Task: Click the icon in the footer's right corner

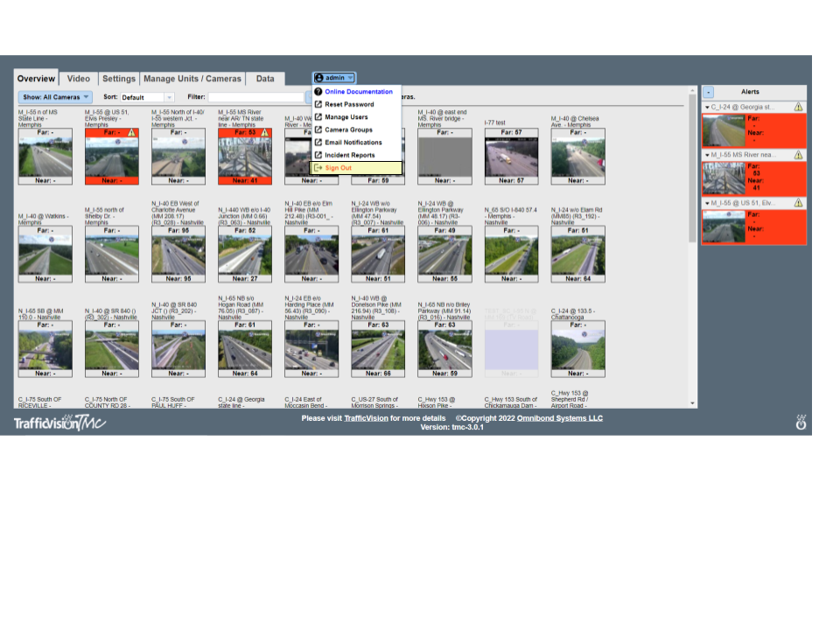Action: coord(801,422)
